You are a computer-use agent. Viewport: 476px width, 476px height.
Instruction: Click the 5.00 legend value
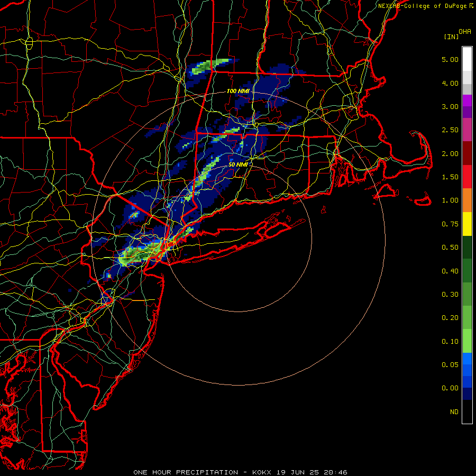pyautogui.click(x=450, y=59)
